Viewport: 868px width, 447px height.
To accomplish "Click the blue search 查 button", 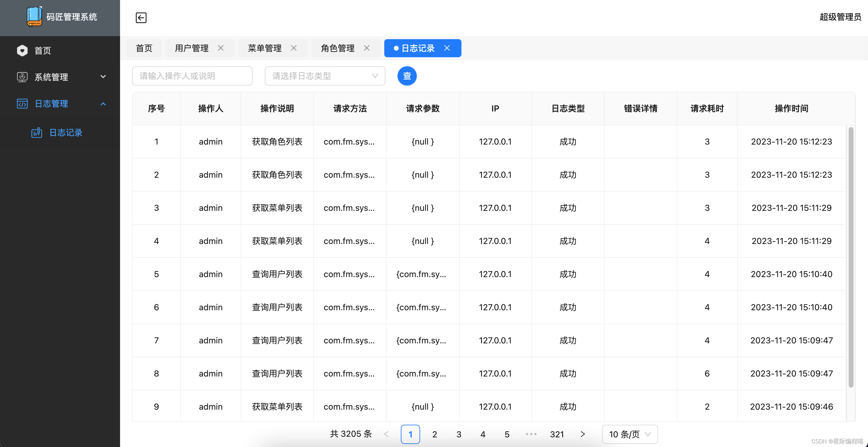I will coord(407,76).
